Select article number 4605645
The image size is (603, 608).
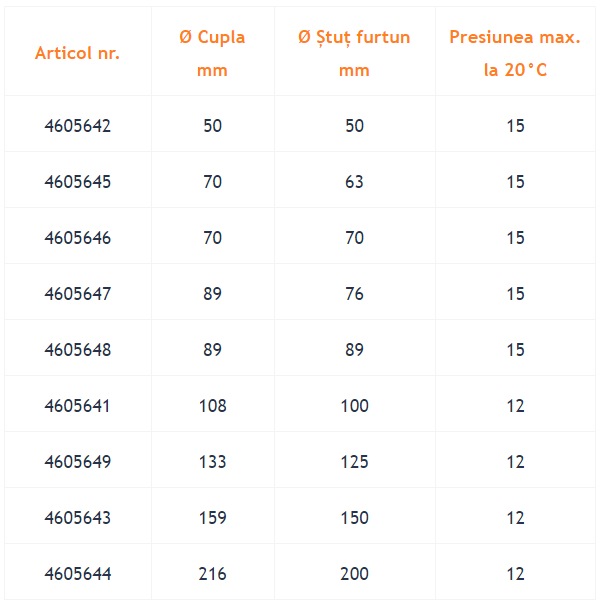tap(78, 182)
